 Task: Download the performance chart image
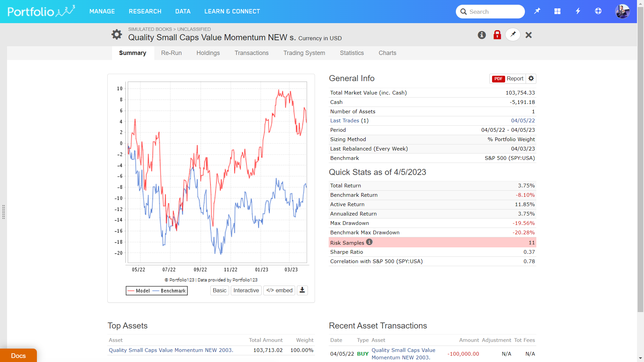tap(302, 290)
